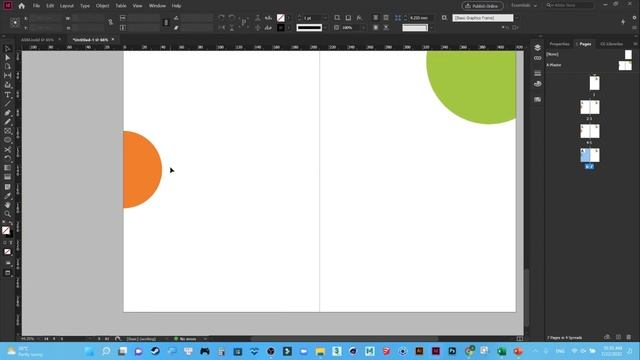
Task: Select the Pen tool
Action: click(7, 113)
